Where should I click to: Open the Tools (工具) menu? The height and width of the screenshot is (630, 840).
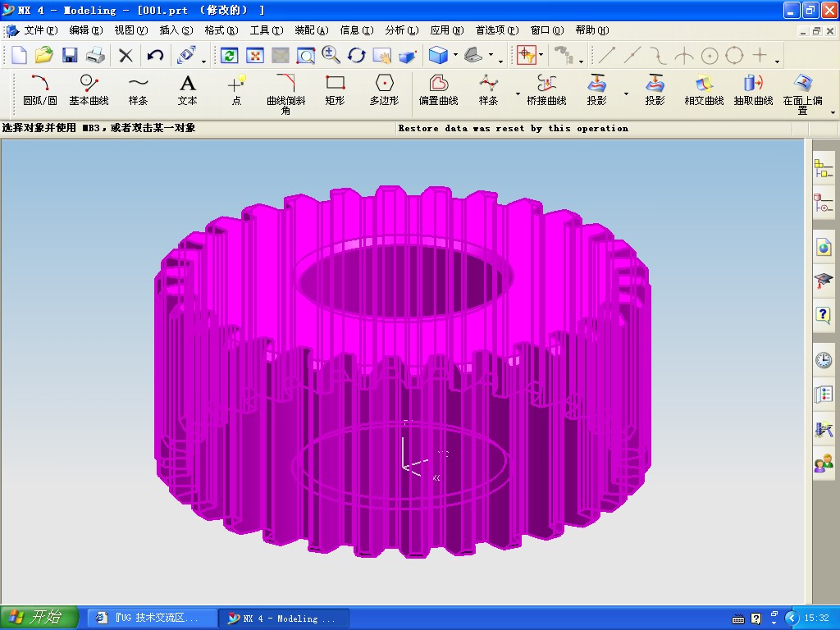267,30
